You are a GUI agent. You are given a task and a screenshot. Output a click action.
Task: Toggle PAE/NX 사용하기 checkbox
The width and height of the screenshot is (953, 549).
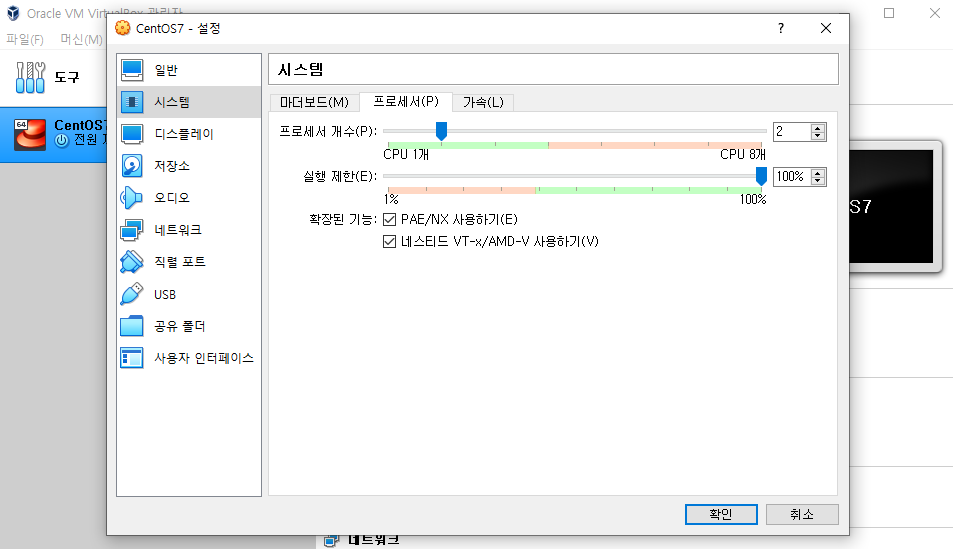390,219
